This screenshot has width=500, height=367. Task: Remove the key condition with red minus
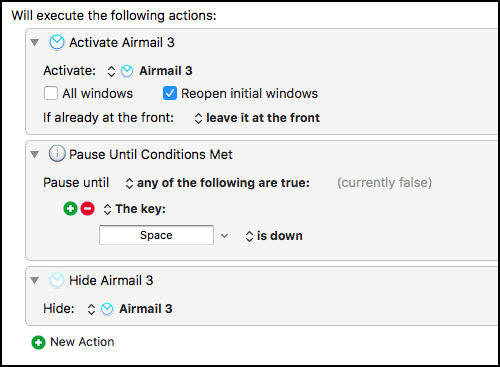tap(88, 209)
